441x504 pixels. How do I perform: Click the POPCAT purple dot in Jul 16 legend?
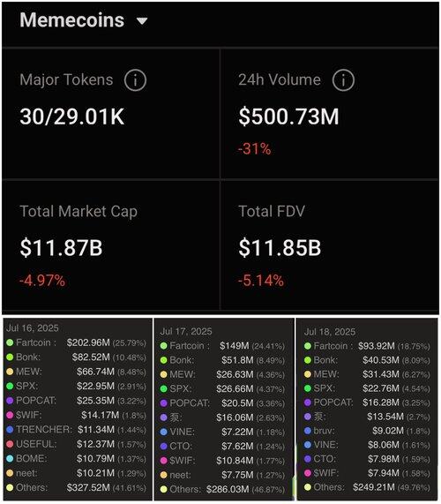point(10,401)
